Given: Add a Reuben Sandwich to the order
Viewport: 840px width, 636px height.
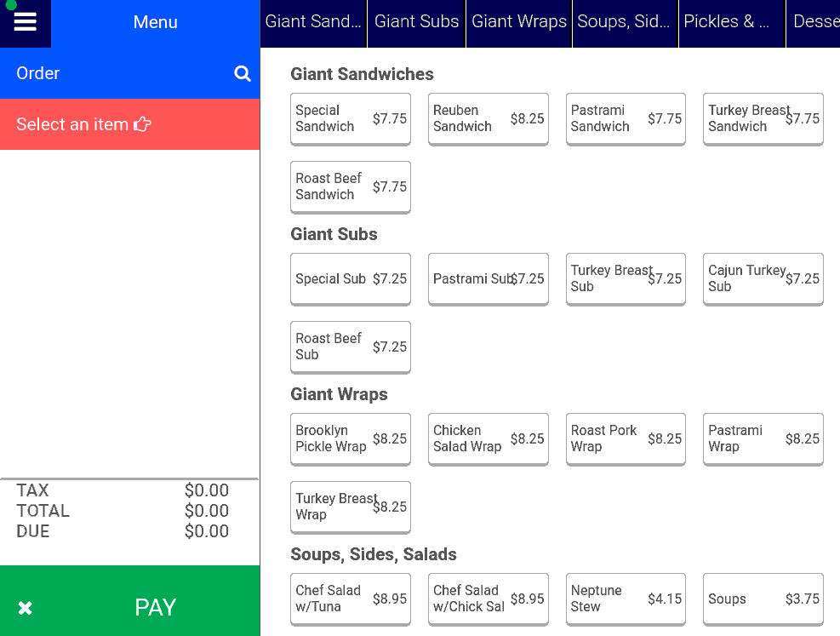Looking at the screenshot, I should [x=488, y=119].
